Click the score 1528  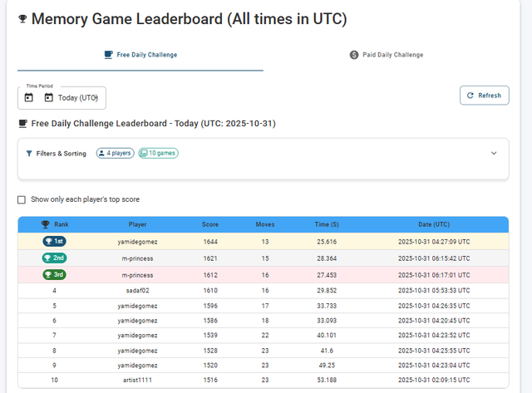(210, 351)
